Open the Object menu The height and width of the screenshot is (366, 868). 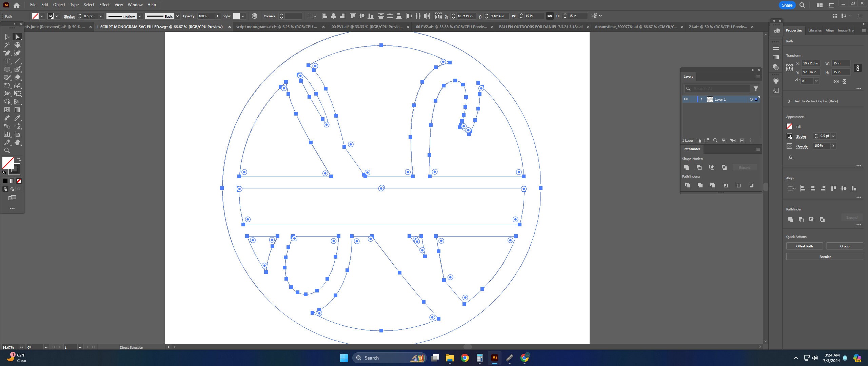(x=59, y=4)
